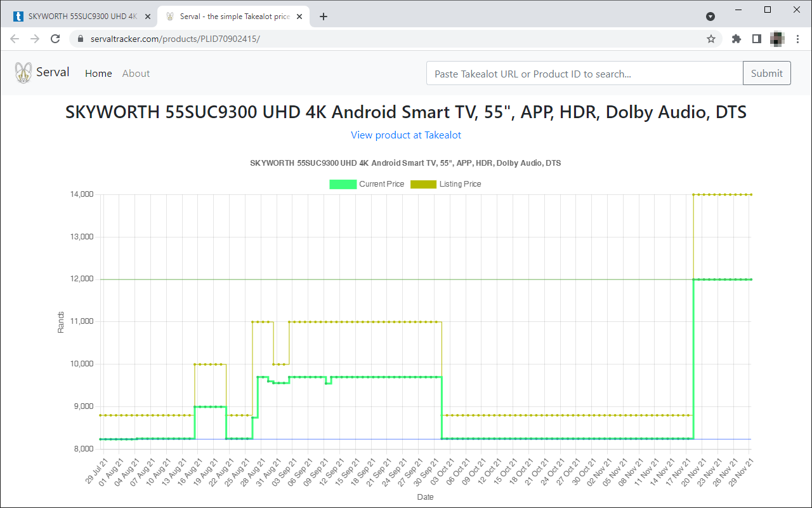Focus the Takealot URL search field
This screenshot has width=812, height=508.
(x=584, y=74)
